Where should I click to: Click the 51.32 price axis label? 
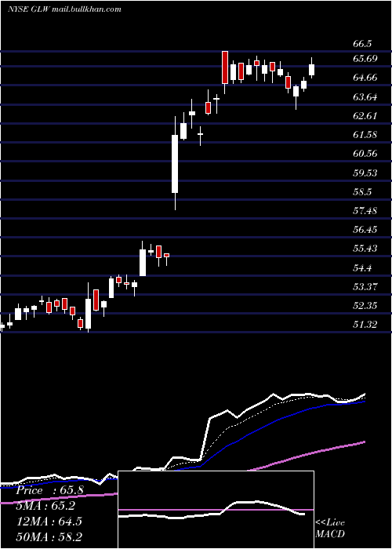pyautogui.click(x=365, y=325)
